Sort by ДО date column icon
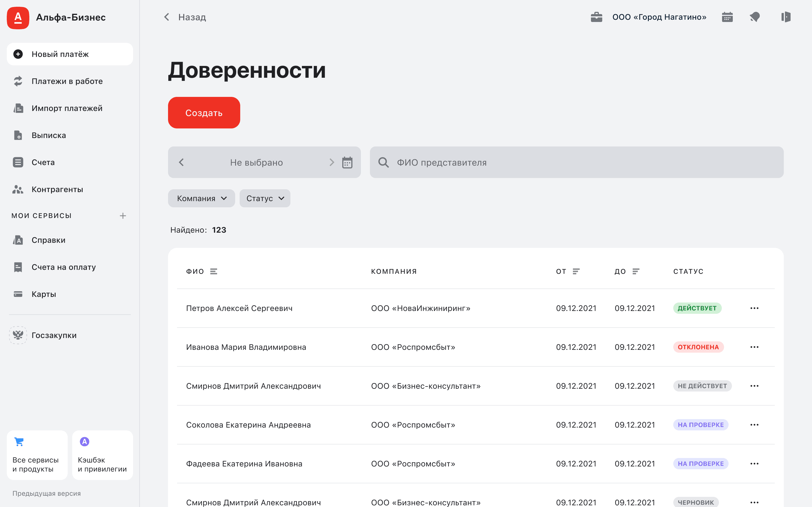 tap(636, 271)
